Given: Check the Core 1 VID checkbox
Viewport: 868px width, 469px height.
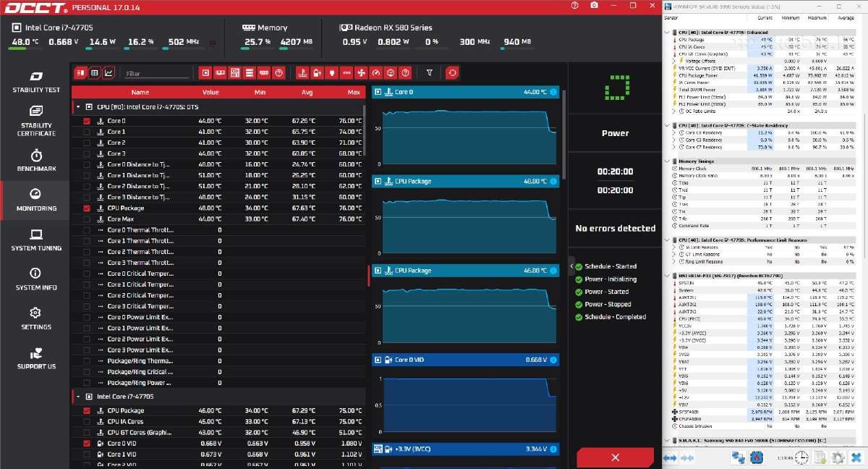Looking at the screenshot, I should tap(87, 454).
